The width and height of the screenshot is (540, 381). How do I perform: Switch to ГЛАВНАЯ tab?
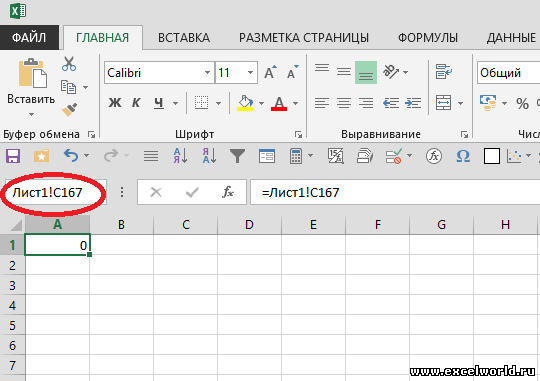coord(103,37)
